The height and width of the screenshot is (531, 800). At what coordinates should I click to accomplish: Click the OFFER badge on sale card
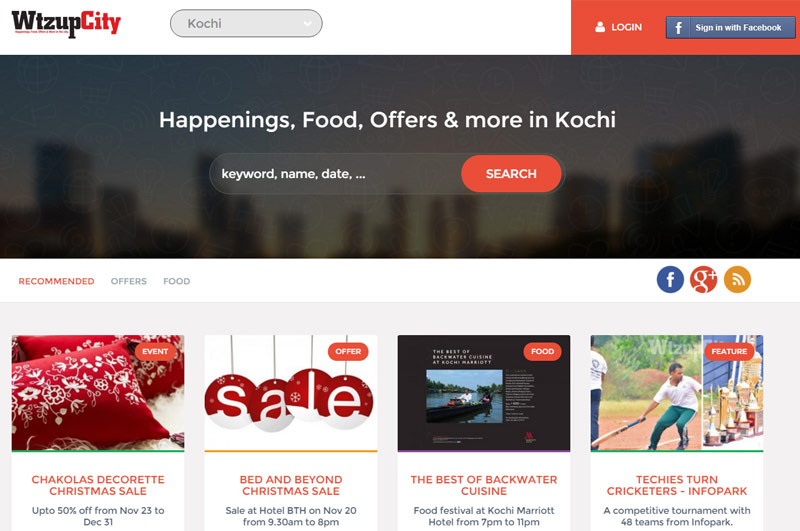(x=348, y=351)
